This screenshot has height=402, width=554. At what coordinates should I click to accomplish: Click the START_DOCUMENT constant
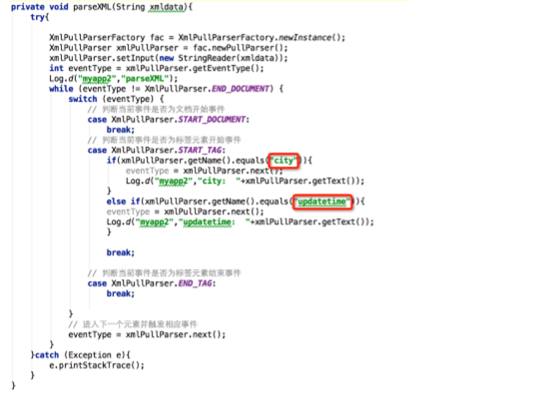tap(212, 119)
